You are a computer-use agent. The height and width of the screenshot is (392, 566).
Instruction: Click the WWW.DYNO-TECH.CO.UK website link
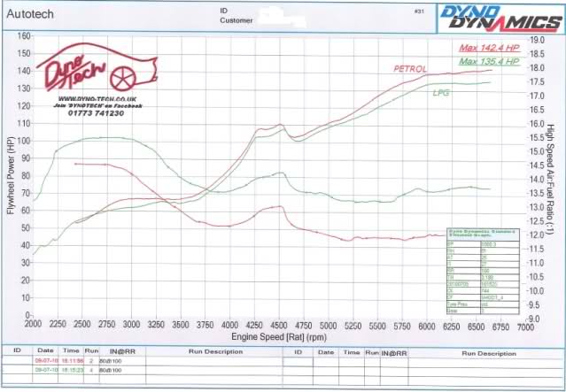coord(97,98)
